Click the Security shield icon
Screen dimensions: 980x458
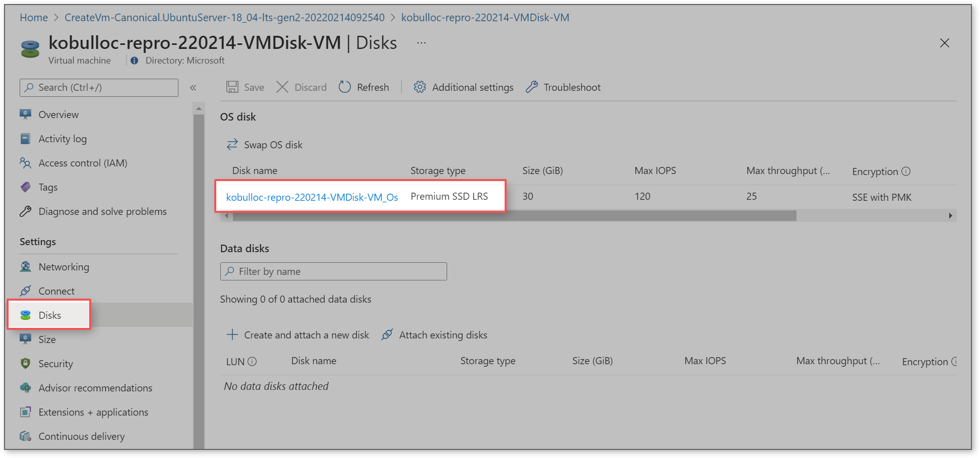coord(26,363)
